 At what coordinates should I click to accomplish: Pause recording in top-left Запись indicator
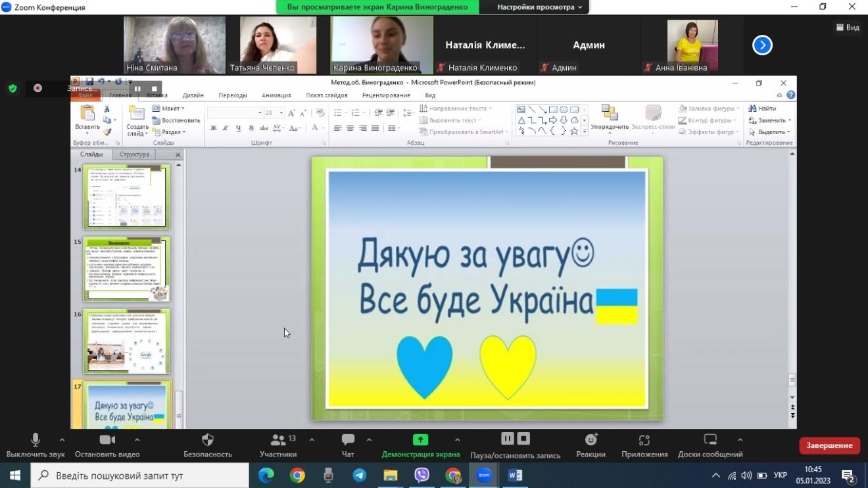pyautogui.click(x=138, y=89)
